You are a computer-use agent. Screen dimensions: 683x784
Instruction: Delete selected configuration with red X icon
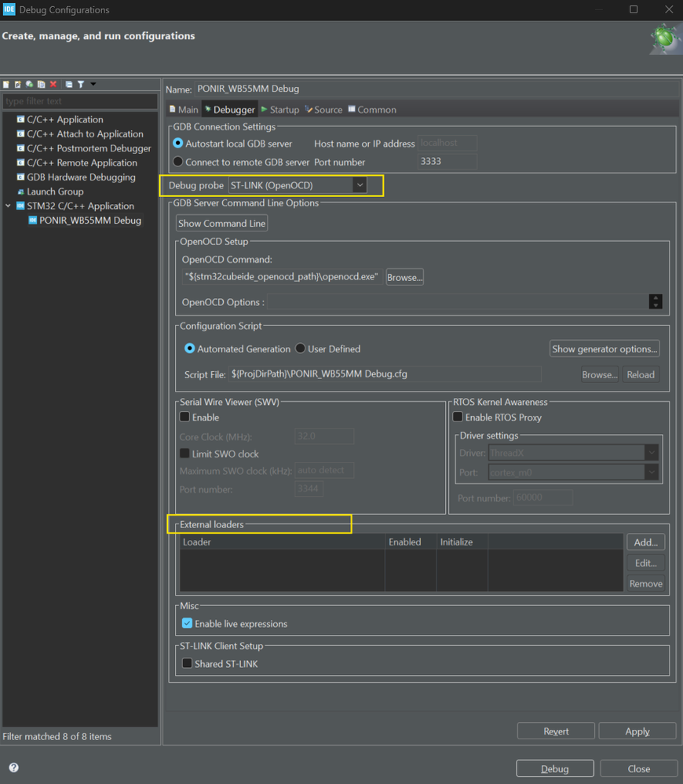tap(53, 85)
